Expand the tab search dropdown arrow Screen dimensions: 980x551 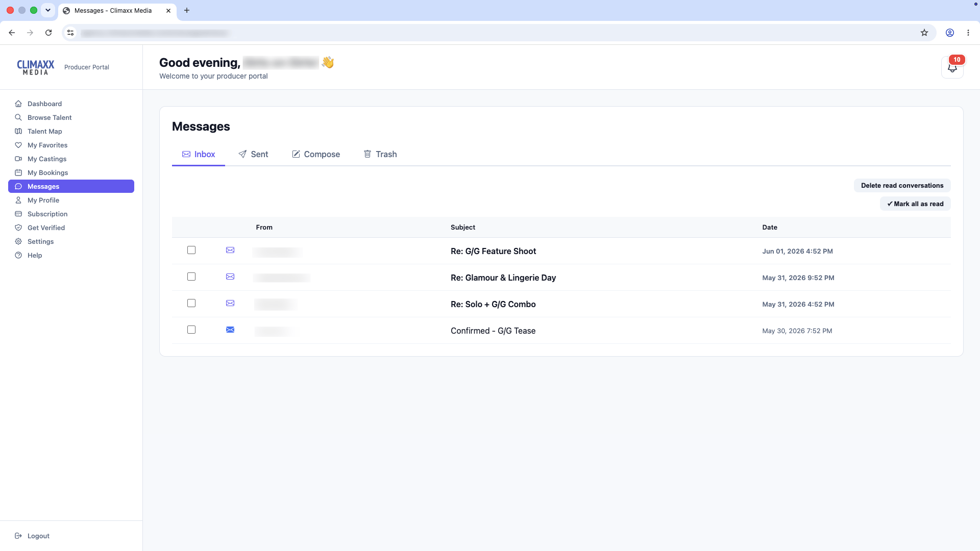point(48,10)
